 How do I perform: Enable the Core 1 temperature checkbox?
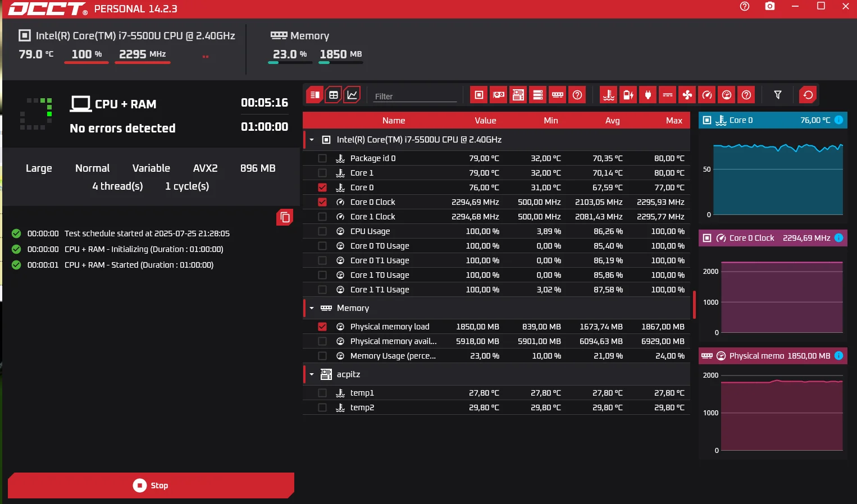322,173
